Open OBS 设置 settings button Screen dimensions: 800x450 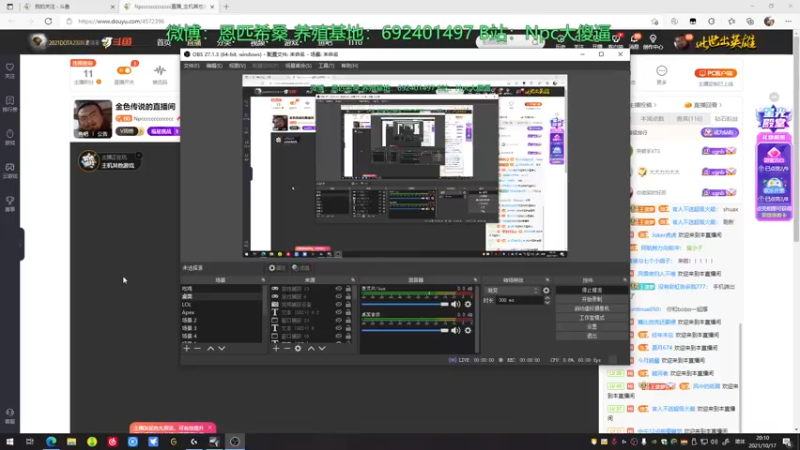[592, 327]
